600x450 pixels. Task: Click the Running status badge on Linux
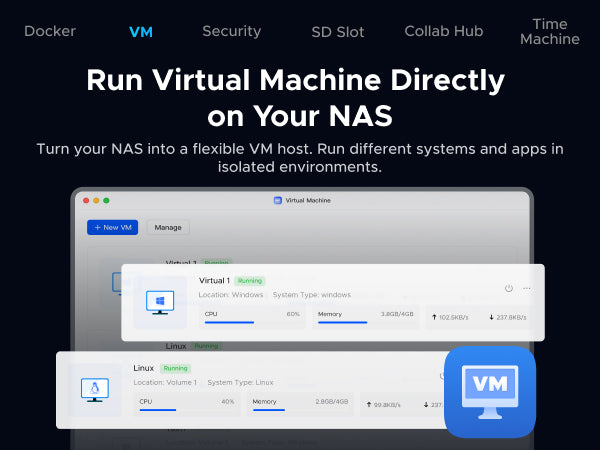click(x=176, y=368)
